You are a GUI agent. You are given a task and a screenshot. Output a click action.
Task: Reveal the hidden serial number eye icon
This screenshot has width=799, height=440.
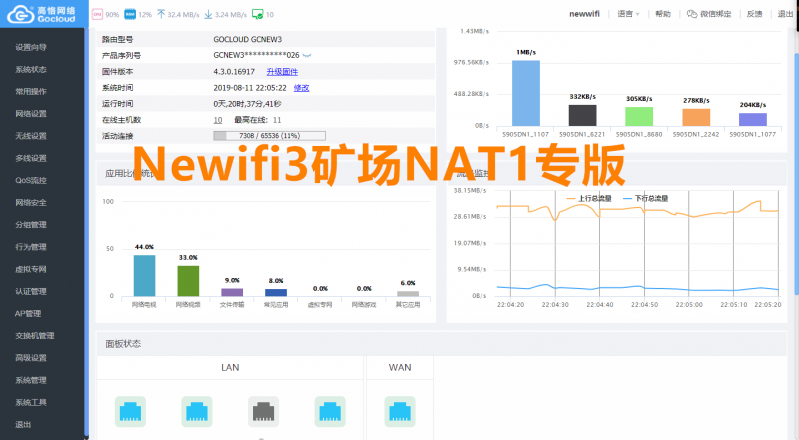[x=307, y=55]
